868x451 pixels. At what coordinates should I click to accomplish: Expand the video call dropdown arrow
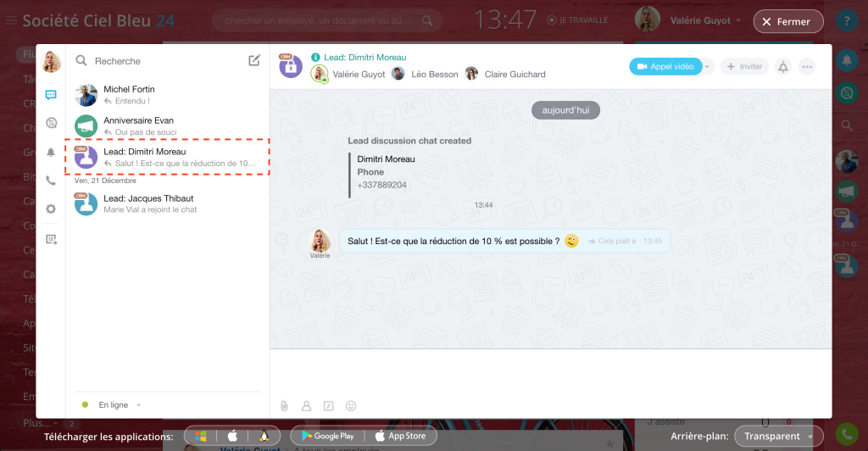(x=708, y=66)
